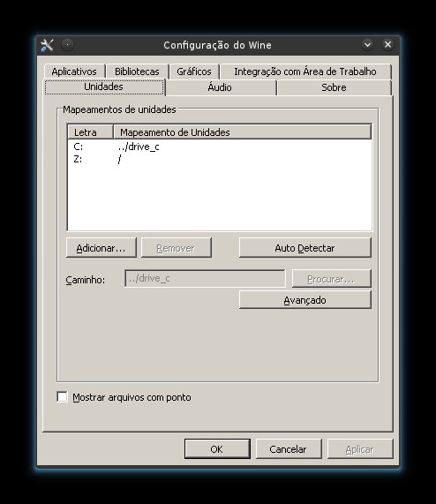The width and height of the screenshot is (436, 504).
Task: Close the Configuração do Wine window
Action: click(x=387, y=44)
